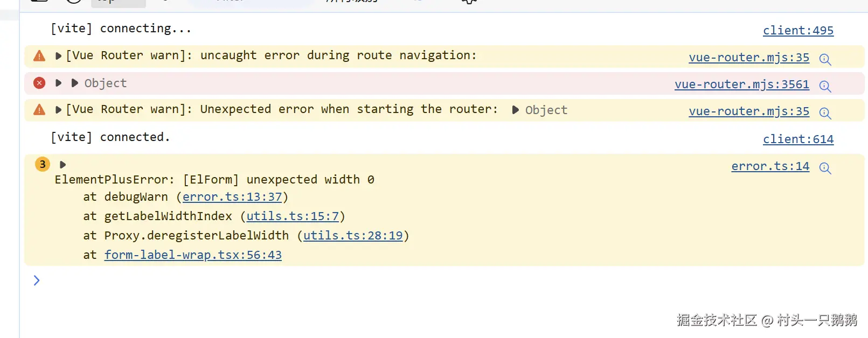Open the client:495 source link
Image resolution: width=868 pixels, height=338 pixels.
(x=798, y=31)
